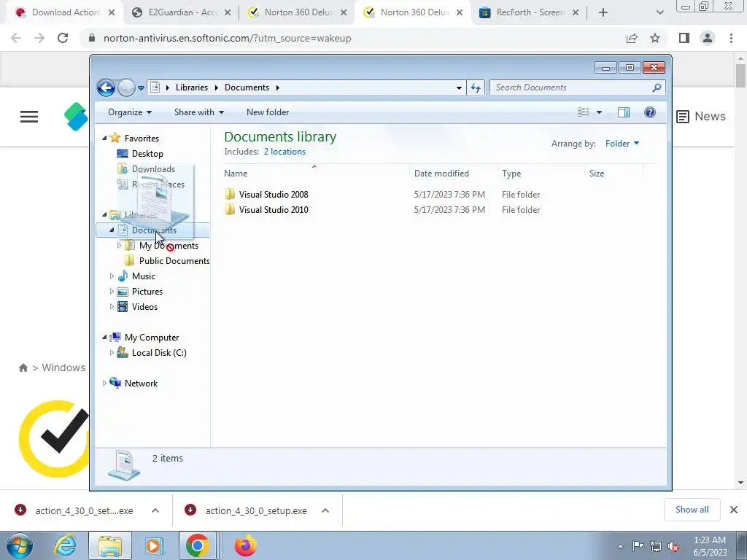This screenshot has width=747, height=560.
Task: Open Local Disk (C:)
Action: [x=158, y=353]
